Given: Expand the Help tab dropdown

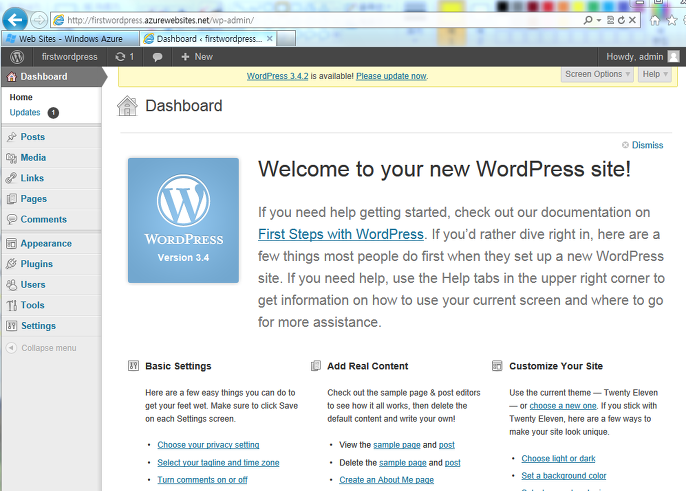Looking at the screenshot, I should pos(655,74).
